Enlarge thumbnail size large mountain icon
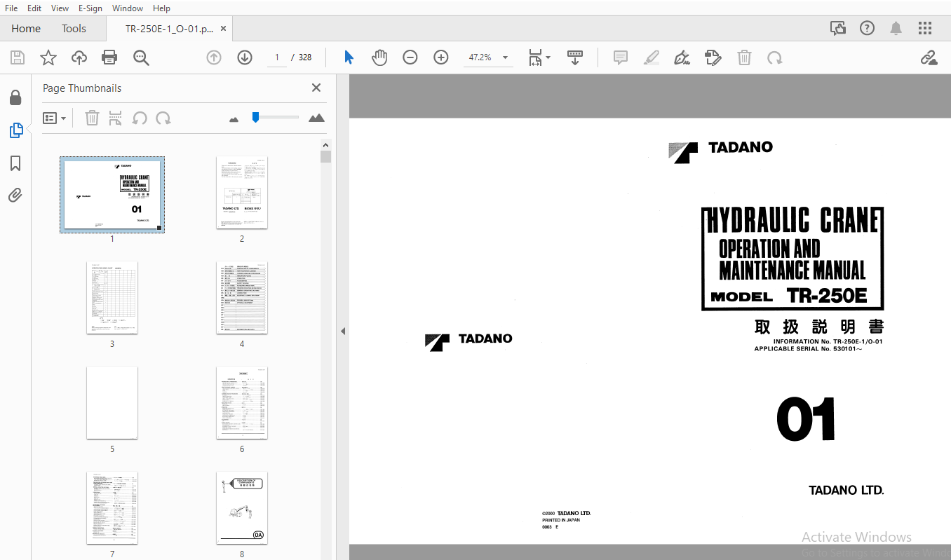Screen dimensions: 951x560 click(316, 118)
